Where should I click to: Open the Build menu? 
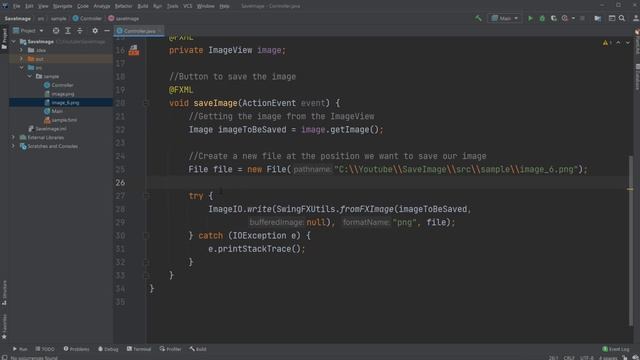coord(142,6)
